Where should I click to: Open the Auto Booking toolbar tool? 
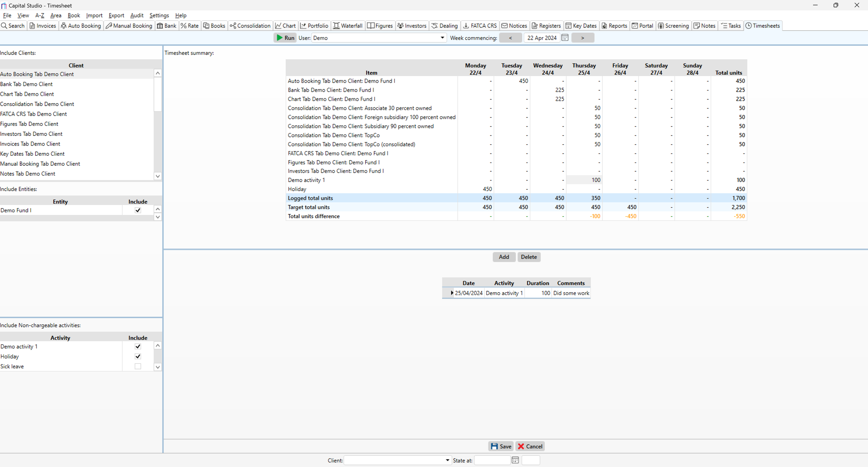tap(81, 25)
